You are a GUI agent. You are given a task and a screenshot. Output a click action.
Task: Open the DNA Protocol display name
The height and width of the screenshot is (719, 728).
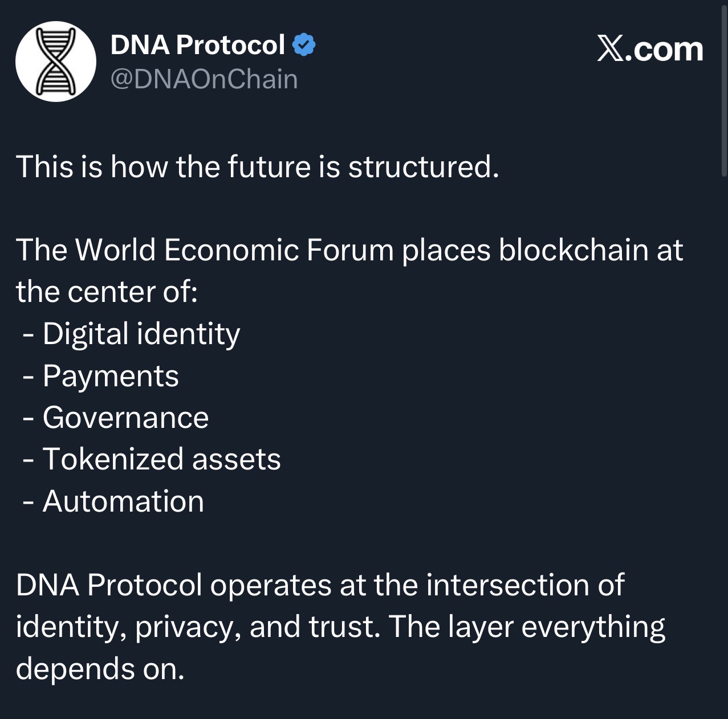tap(197, 45)
